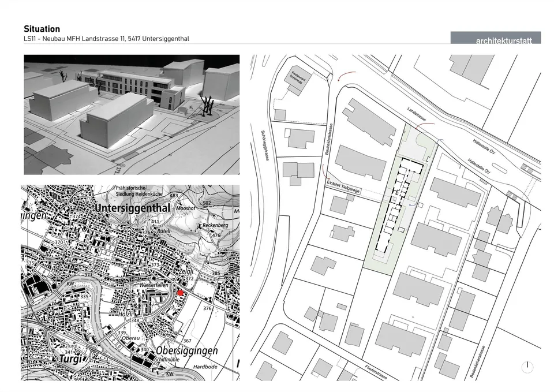Image resolution: width=554 pixels, height=392 pixels.
Task: Click the Fliederstrasse street label
Action: point(376,372)
